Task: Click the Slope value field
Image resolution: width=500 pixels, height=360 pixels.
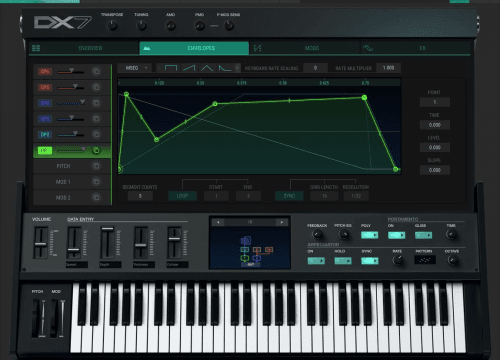Action: tap(435, 170)
